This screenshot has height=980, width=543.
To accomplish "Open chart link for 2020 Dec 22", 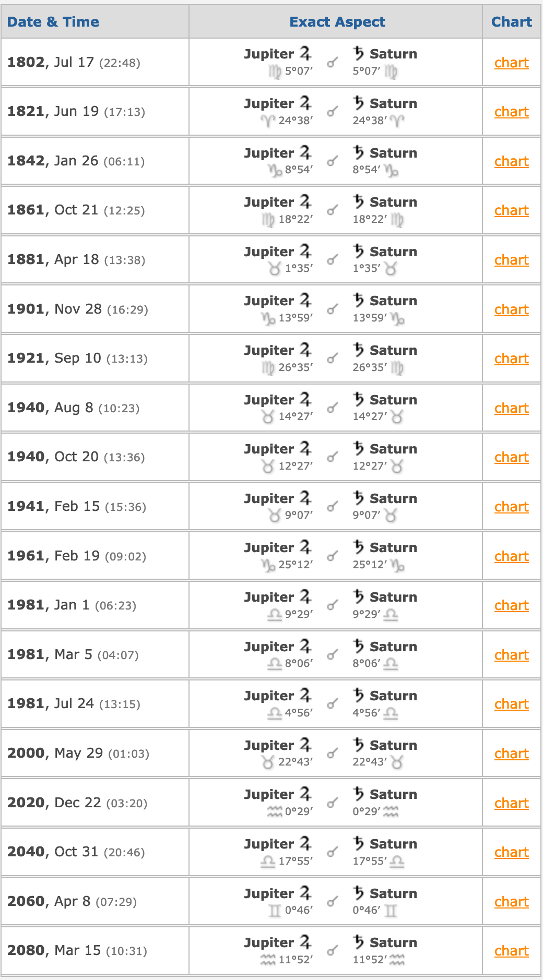I will [x=511, y=803].
